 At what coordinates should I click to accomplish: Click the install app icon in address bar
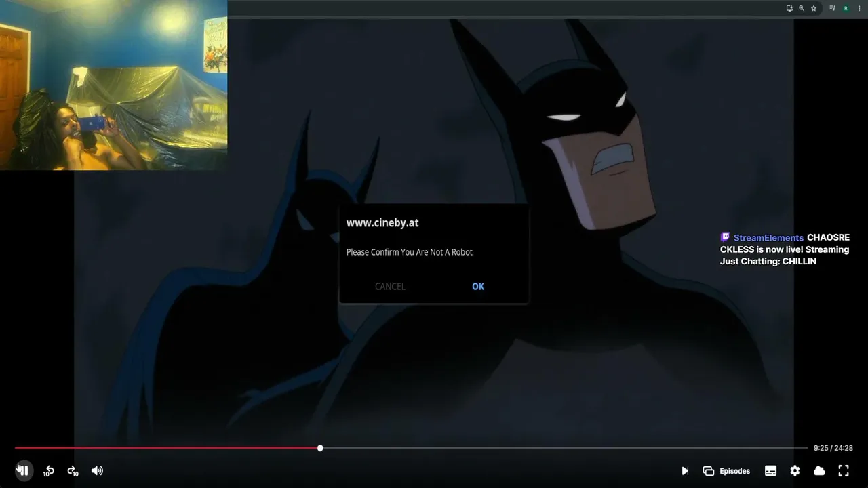(x=789, y=8)
